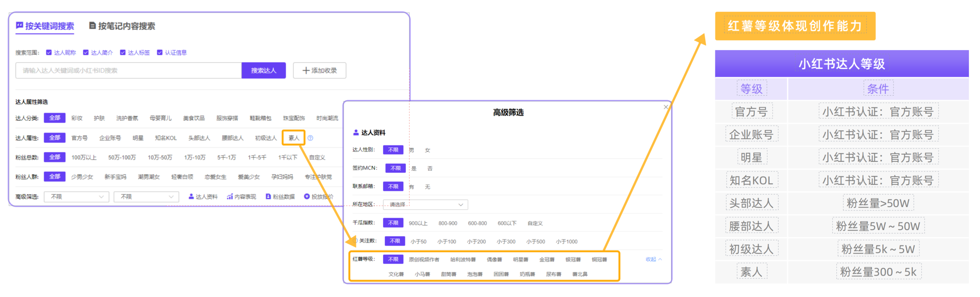980x297 pixels.
Task: Click the 小红书达人等级 table header
Action: (842, 64)
